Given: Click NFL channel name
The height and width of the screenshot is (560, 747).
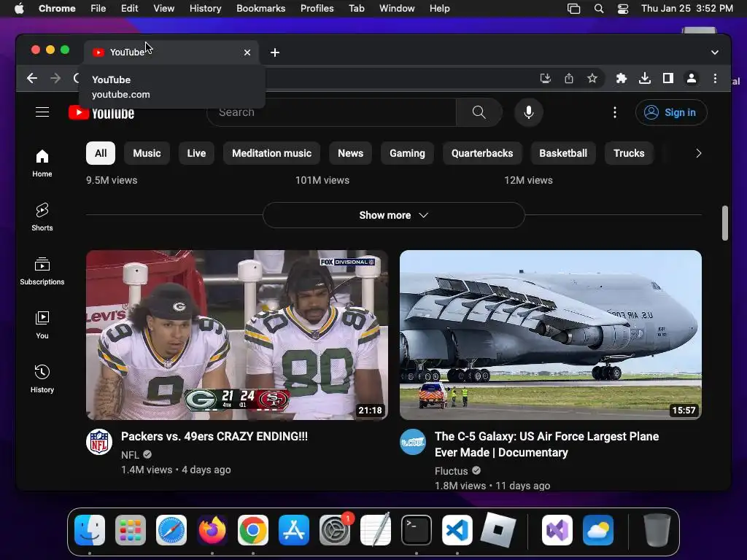Looking at the screenshot, I should 130,455.
